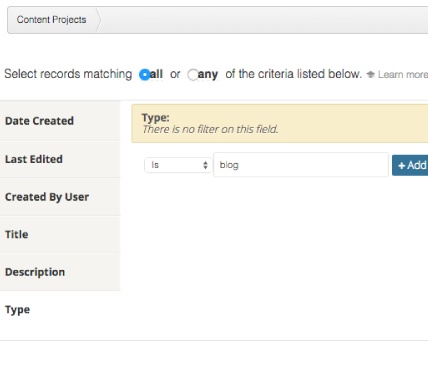The image size is (428, 388).
Task: Select the Title filter field
Action: click(60, 234)
